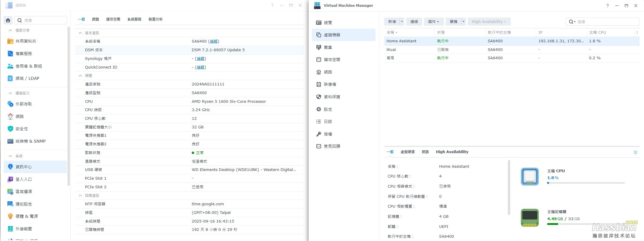
Task: Open the 操作 dropdown menu
Action: (433, 22)
